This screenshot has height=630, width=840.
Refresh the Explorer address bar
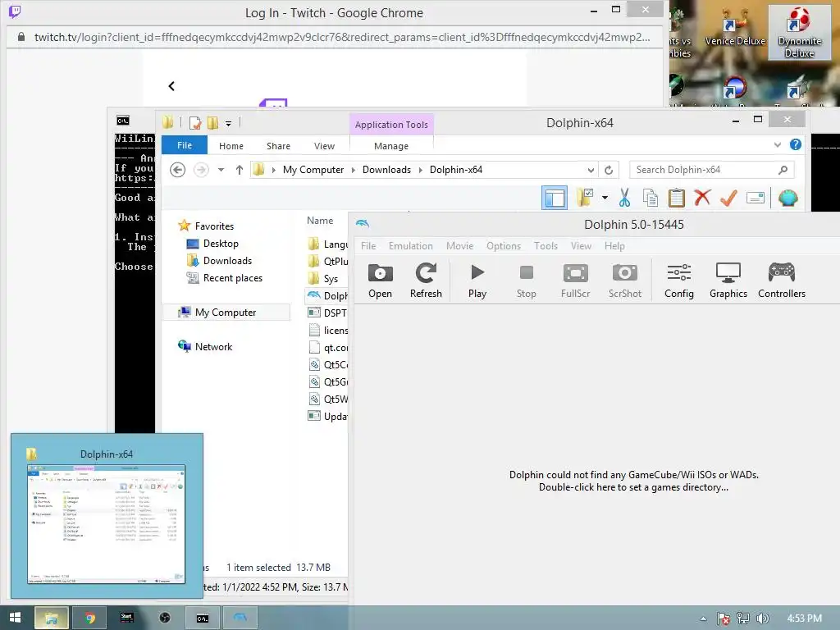(609, 170)
